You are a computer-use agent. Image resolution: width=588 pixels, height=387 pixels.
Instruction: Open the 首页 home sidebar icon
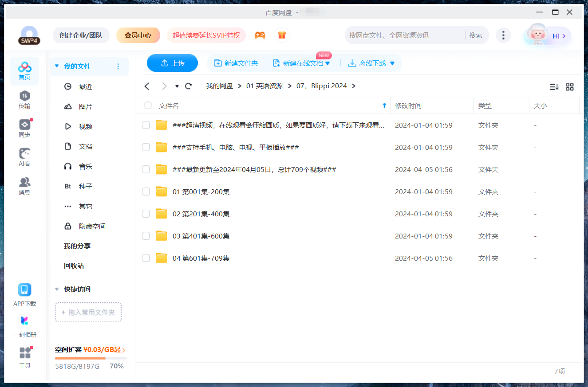[x=24, y=71]
